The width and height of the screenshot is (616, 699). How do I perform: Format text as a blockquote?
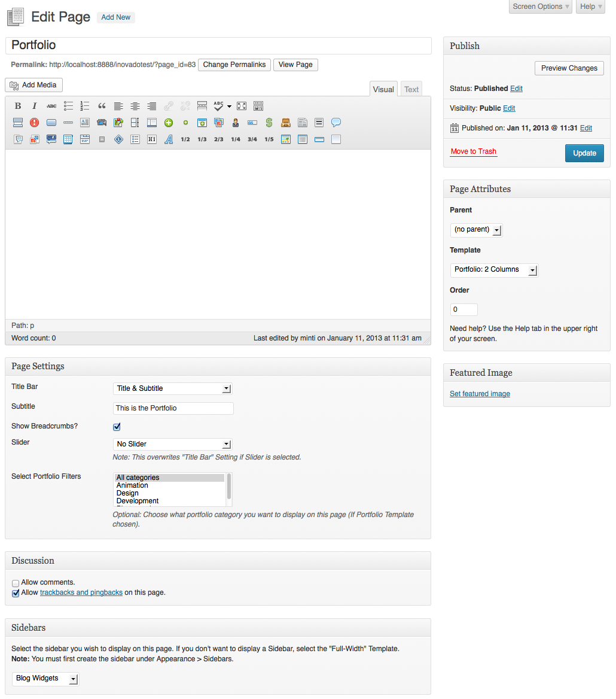click(x=101, y=106)
